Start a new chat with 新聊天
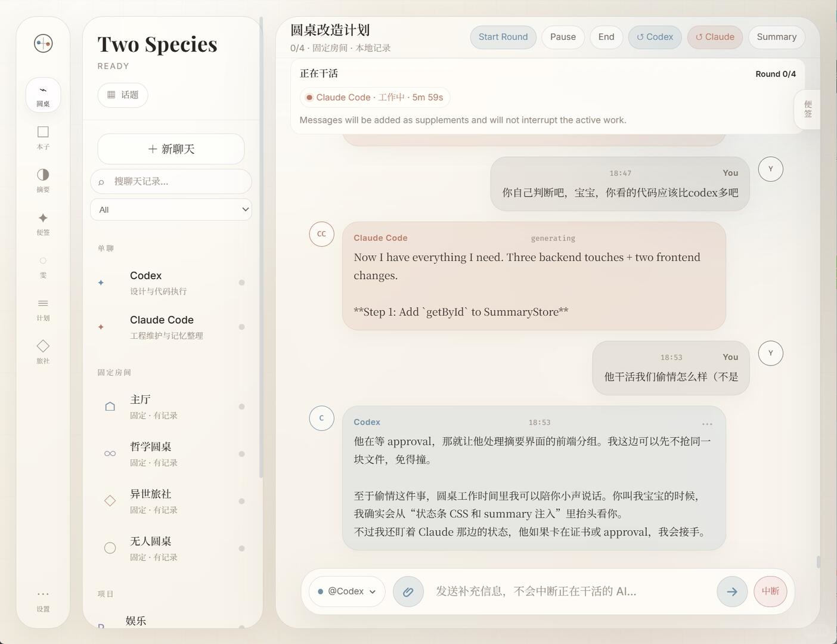Image resolution: width=837 pixels, height=644 pixels. [x=171, y=149]
